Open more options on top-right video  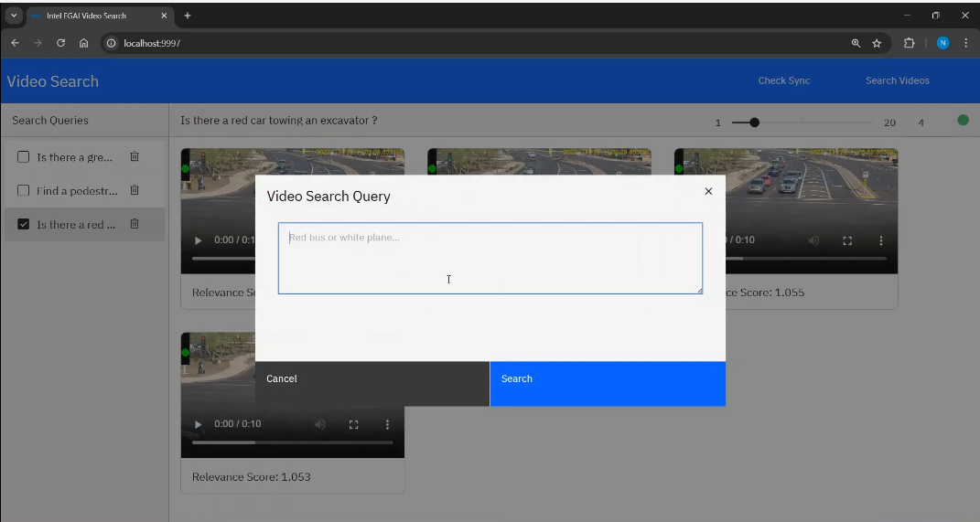tap(881, 240)
